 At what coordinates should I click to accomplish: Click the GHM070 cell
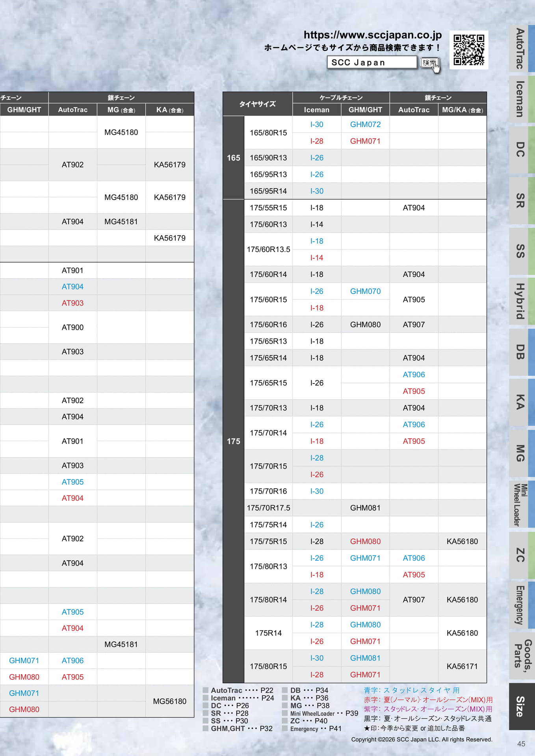pyautogui.click(x=365, y=291)
